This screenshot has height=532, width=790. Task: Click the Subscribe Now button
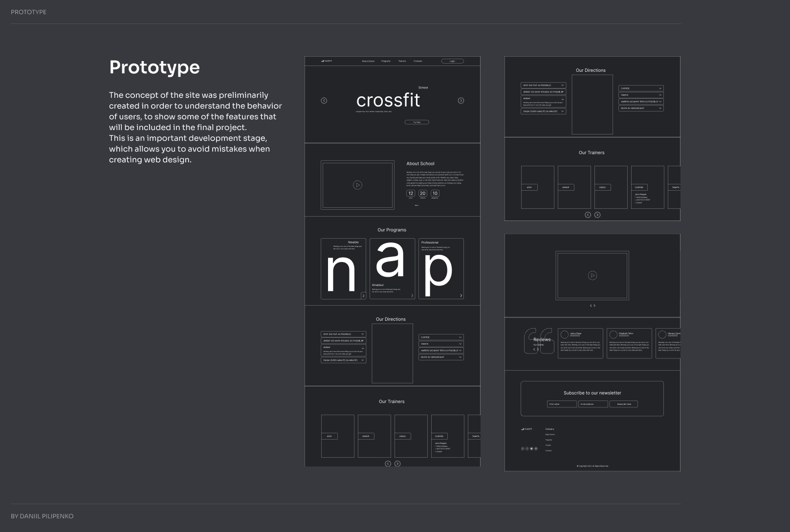[x=624, y=404]
